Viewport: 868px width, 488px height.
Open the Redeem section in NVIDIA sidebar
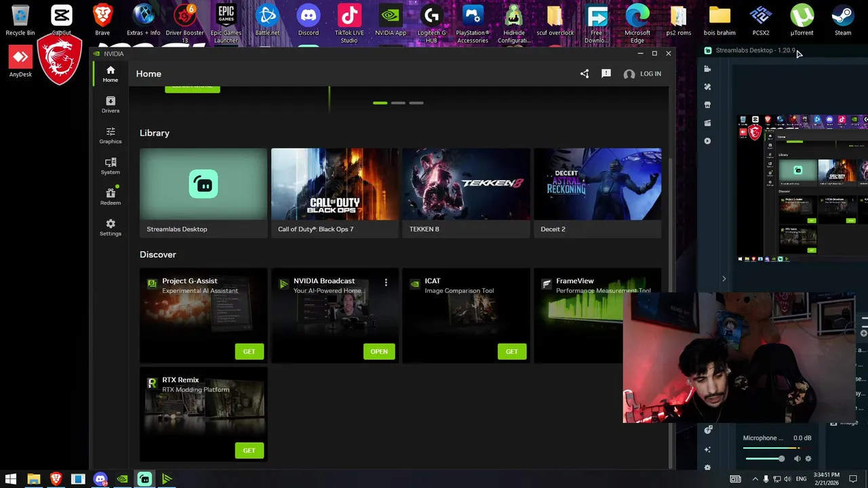tap(111, 197)
